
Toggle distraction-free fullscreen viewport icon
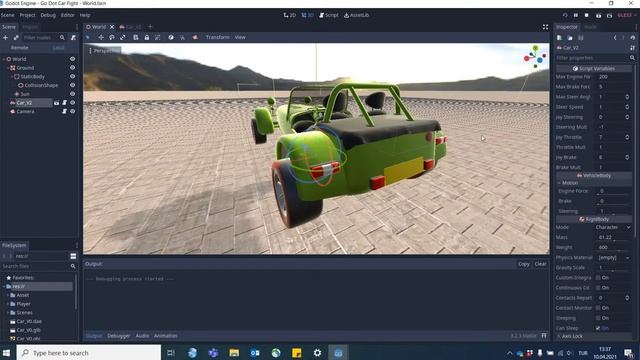(545, 27)
